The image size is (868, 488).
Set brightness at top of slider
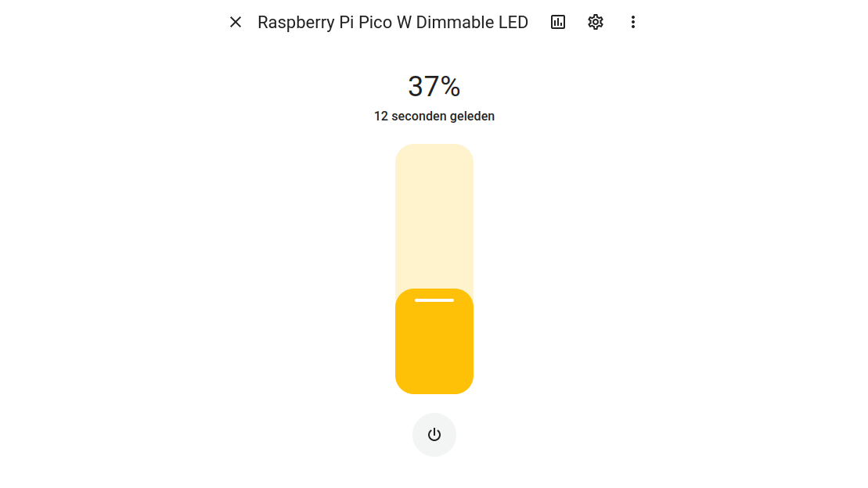(434, 149)
